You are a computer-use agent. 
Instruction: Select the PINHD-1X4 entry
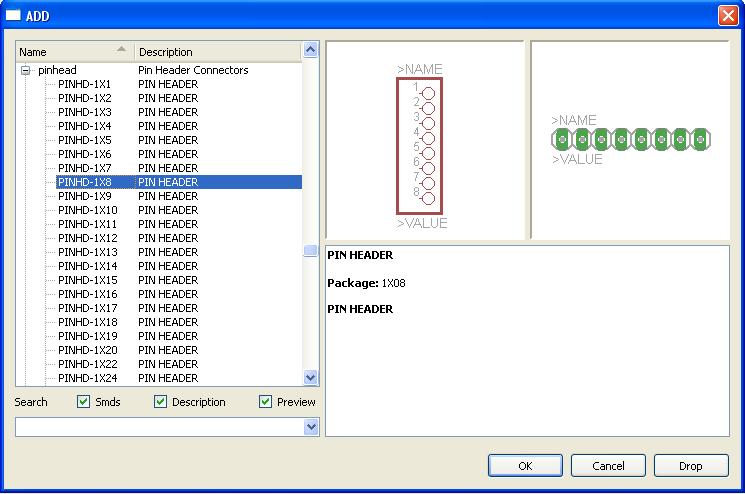tap(85, 126)
